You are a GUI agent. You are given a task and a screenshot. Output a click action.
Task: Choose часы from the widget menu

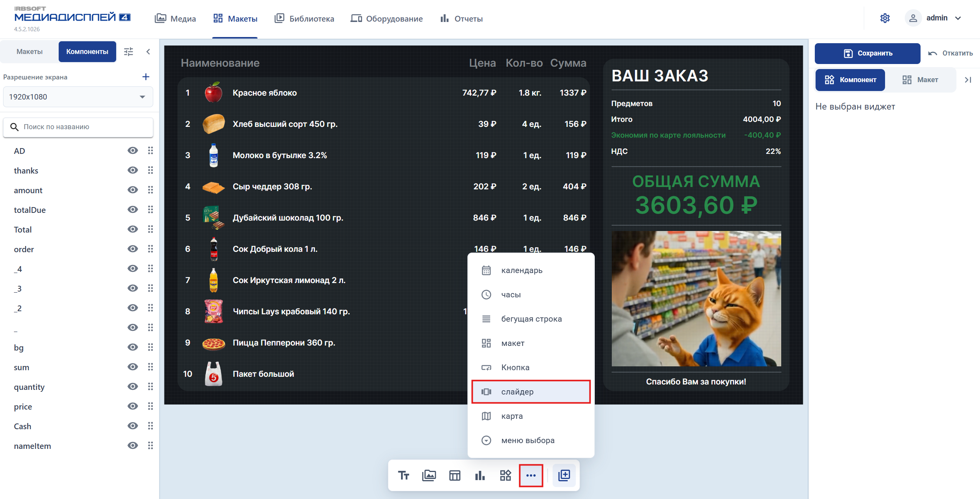pyautogui.click(x=531, y=295)
